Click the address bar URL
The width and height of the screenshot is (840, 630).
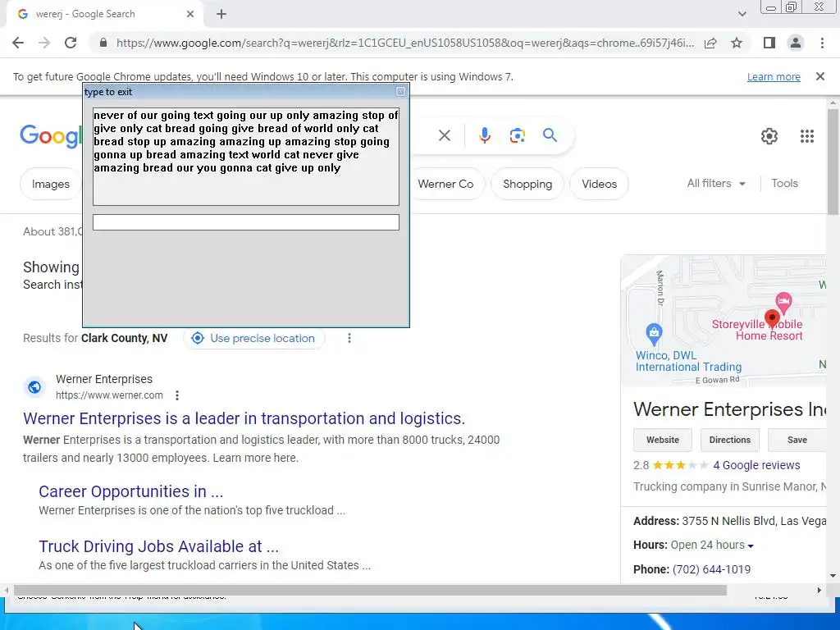pyautogui.click(x=405, y=43)
